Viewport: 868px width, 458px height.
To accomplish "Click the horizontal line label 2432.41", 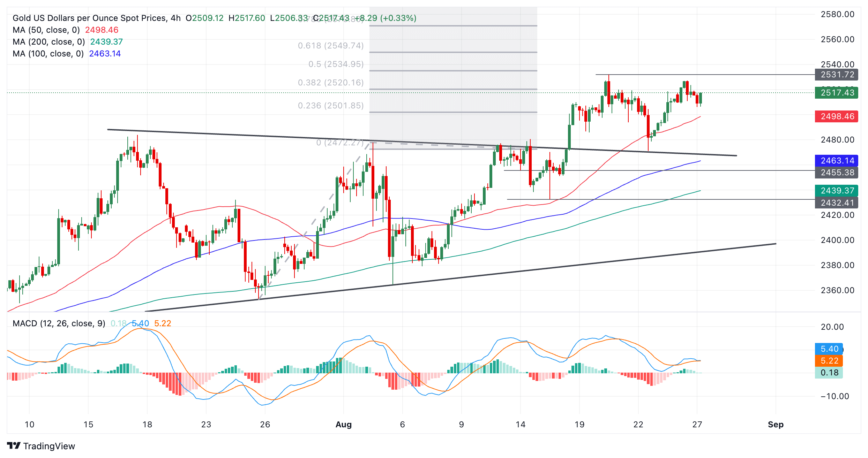I will click(x=837, y=203).
